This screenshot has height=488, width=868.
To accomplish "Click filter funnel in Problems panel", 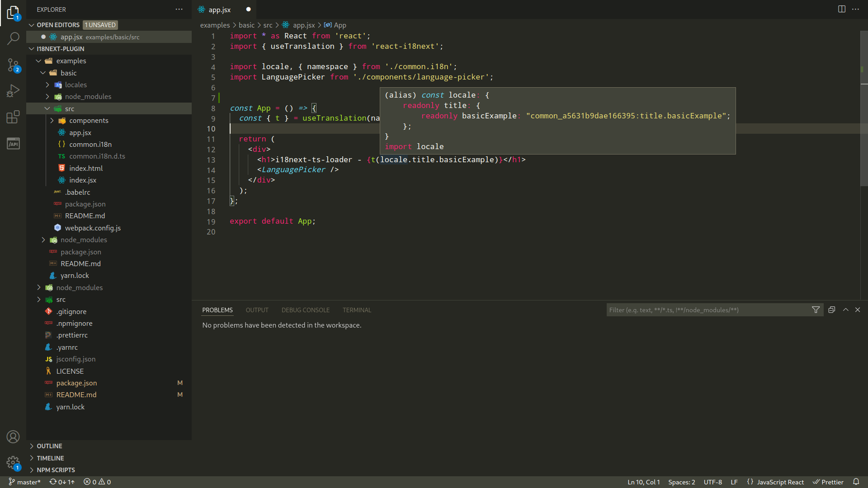I will (816, 310).
